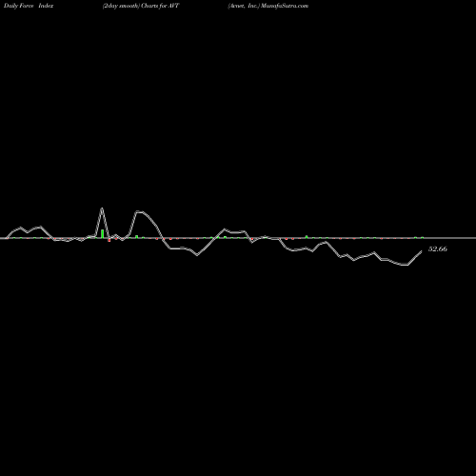Click the 52.66 value label

coord(438,249)
